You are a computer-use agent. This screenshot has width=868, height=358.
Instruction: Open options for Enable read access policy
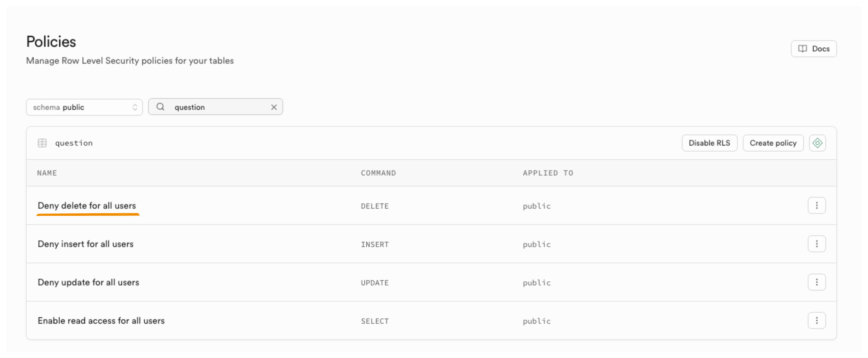pyautogui.click(x=816, y=321)
